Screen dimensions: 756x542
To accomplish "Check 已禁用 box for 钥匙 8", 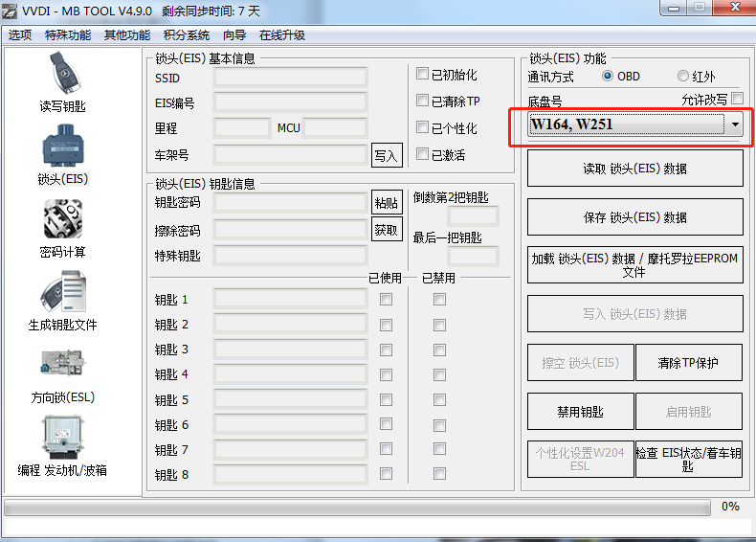I will [x=439, y=474].
